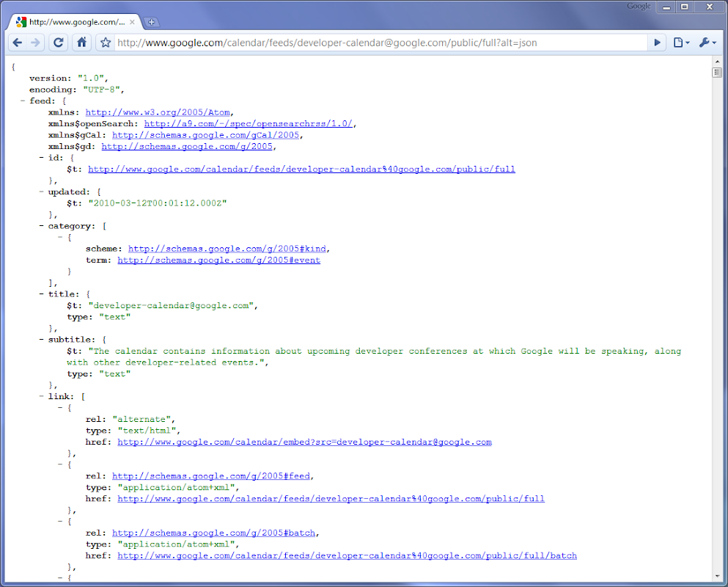Collapse the title object

[41, 294]
